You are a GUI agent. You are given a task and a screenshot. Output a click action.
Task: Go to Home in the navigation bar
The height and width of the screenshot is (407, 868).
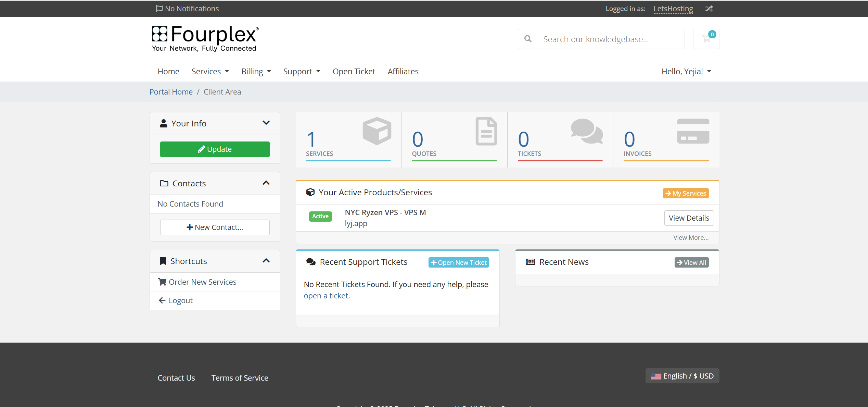(168, 71)
